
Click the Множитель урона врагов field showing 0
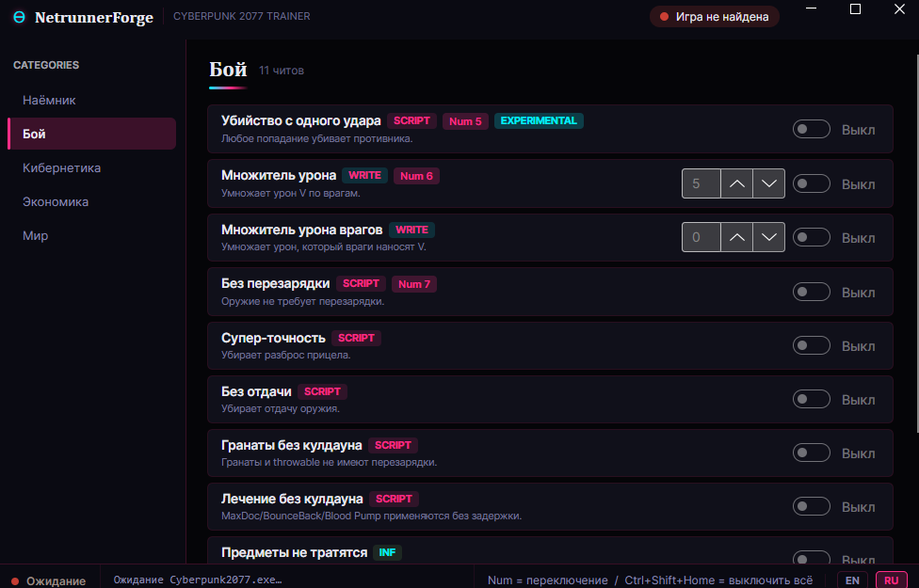tap(701, 237)
